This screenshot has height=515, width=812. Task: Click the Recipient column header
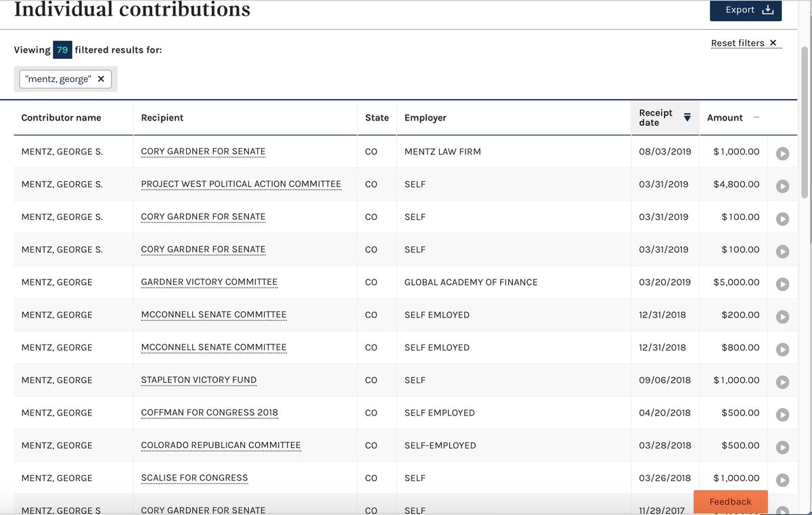[162, 118]
